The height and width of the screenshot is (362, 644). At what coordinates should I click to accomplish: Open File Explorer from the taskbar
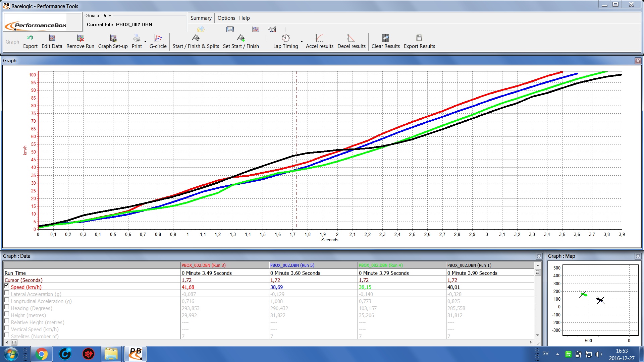coord(111,354)
